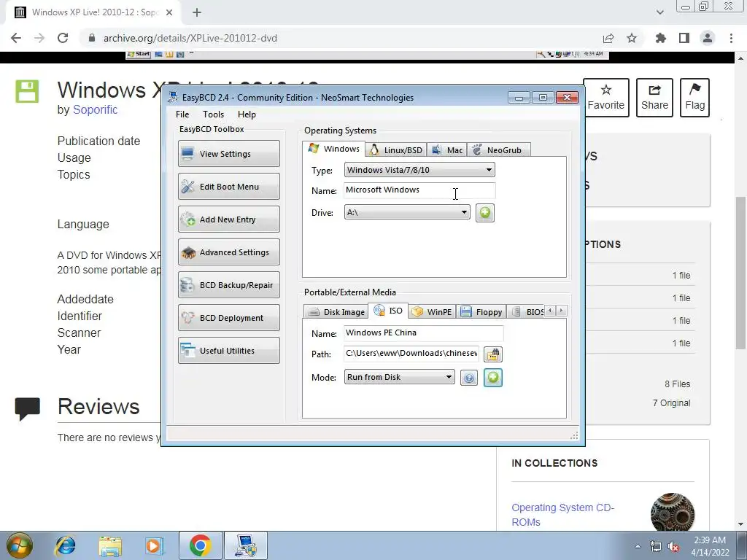This screenshot has width=747, height=560.
Task: Click the Microsoft Windows name field
Action: coord(419,190)
